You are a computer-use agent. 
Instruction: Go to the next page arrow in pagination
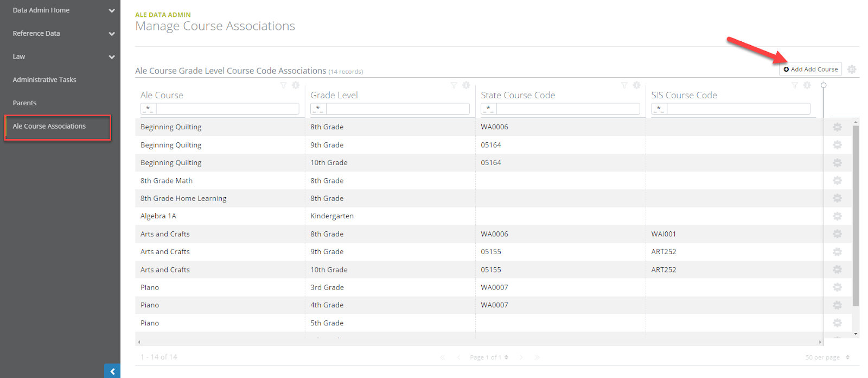pos(521,357)
